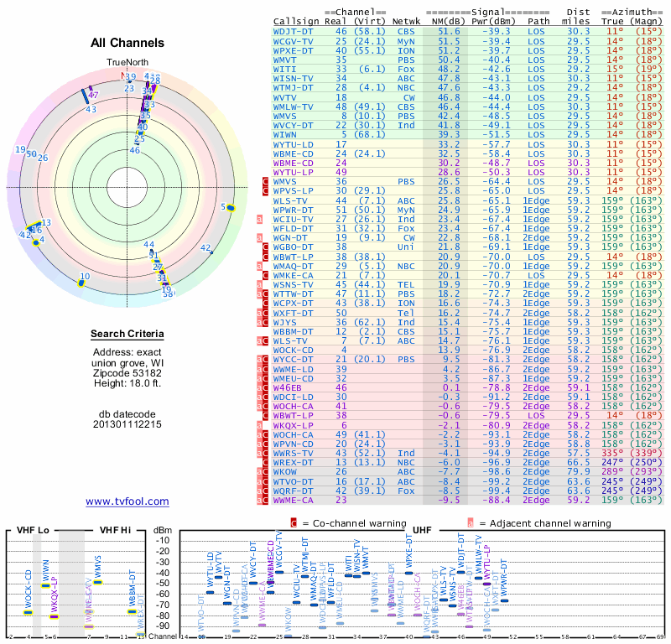Click the Zipcode 53182 text
Image resolution: width=671 pixels, height=644 pixels.
pyautogui.click(x=127, y=373)
